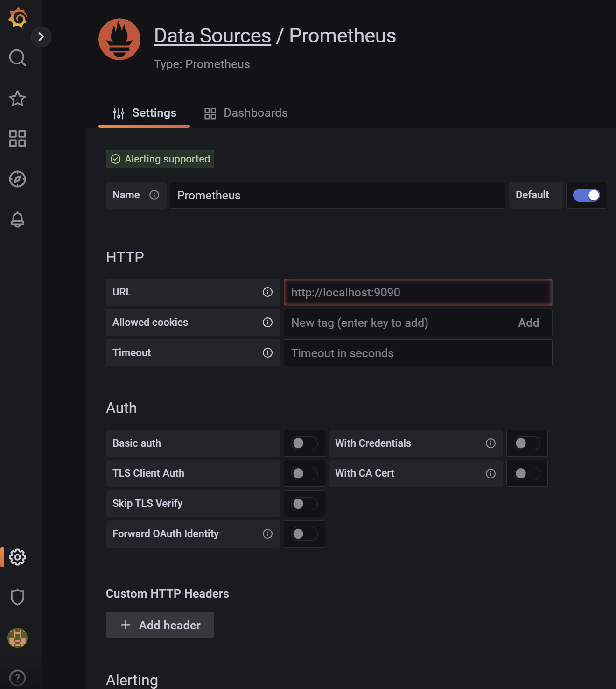Open the Configuration gear icon
The height and width of the screenshot is (689, 616).
click(x=18, y=557)
